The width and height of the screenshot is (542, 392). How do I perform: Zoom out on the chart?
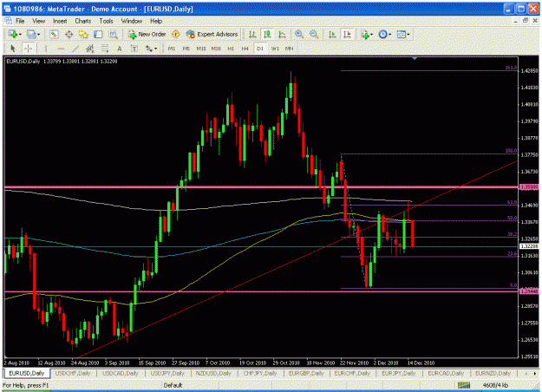point(314,34)
